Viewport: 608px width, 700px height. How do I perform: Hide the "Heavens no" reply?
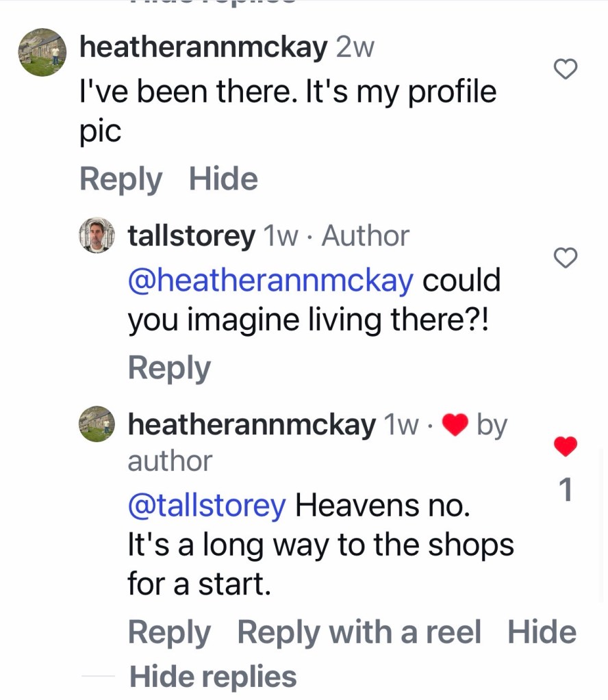[542, 632]
